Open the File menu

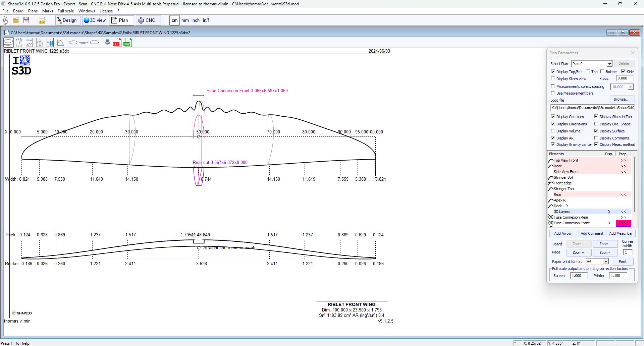tap(5, 11)
